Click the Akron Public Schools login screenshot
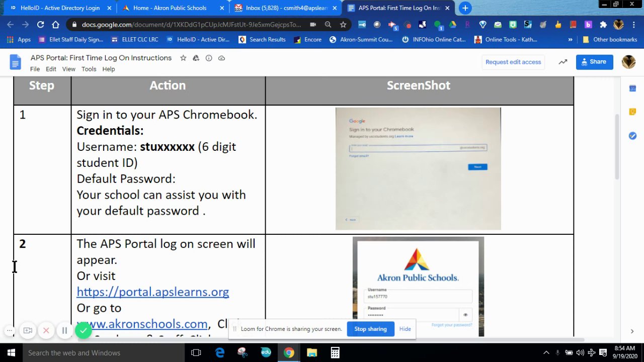Screen dimensions: 644x362 pos(418,286)
